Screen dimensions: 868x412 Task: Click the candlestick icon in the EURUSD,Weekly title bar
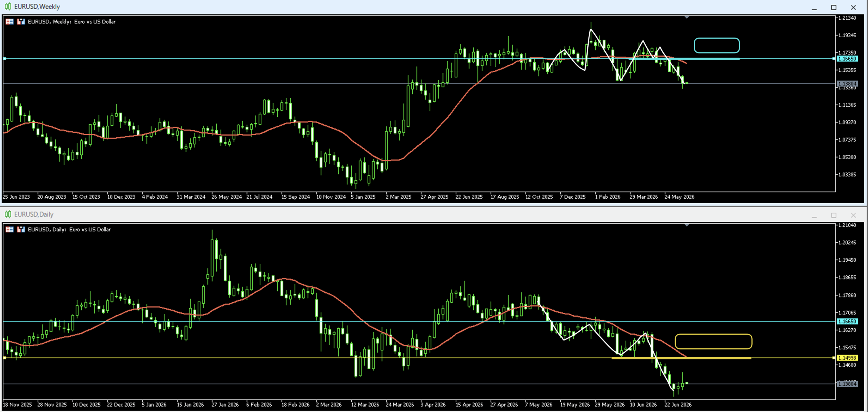pos(8,6)
